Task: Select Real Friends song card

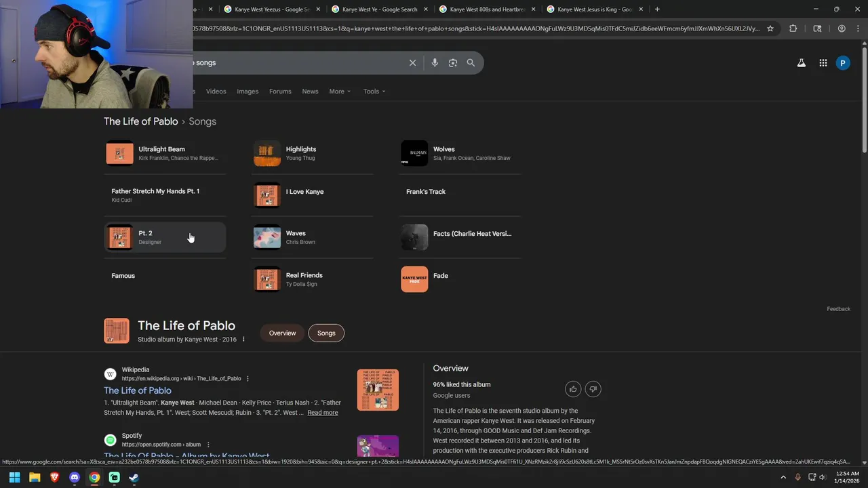Action: pos(313,279)
